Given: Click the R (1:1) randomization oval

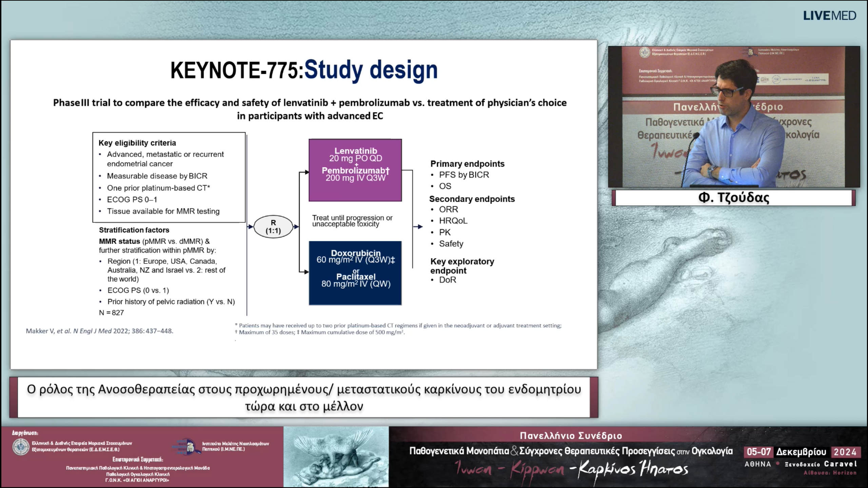Looking at the screenshot, I should [x=273, y=227].
